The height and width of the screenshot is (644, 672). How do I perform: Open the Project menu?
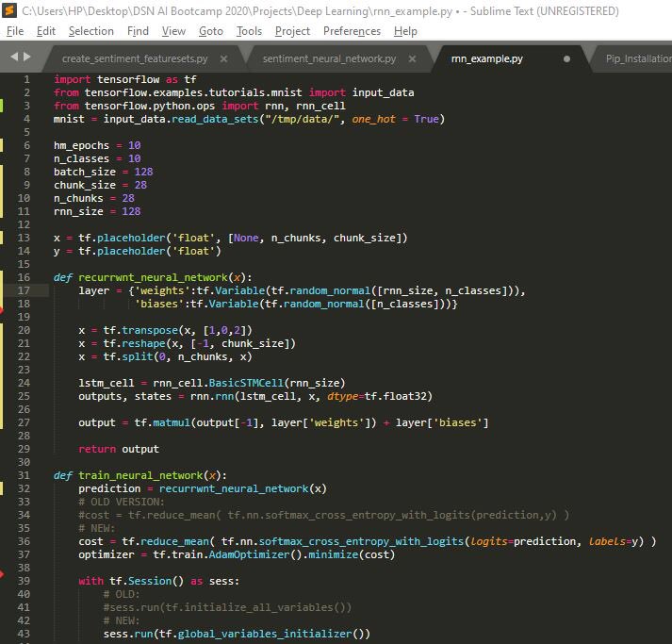[292, 31]
